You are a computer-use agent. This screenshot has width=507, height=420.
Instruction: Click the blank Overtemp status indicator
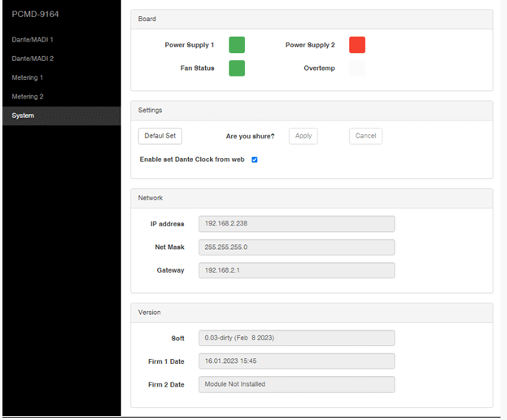[x=356, y=68]
